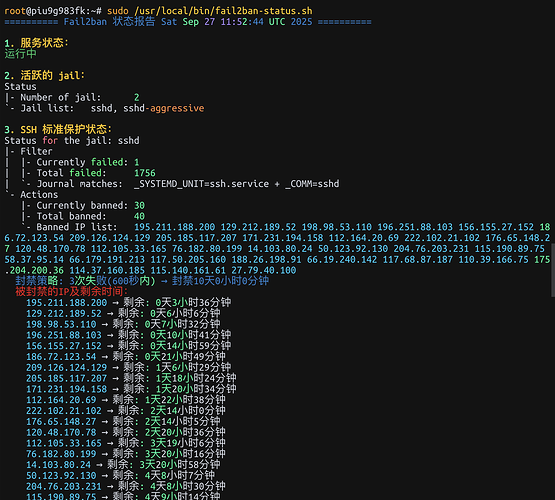Click the '运行中' service status text
555x500 pixels.
(20, 54)
